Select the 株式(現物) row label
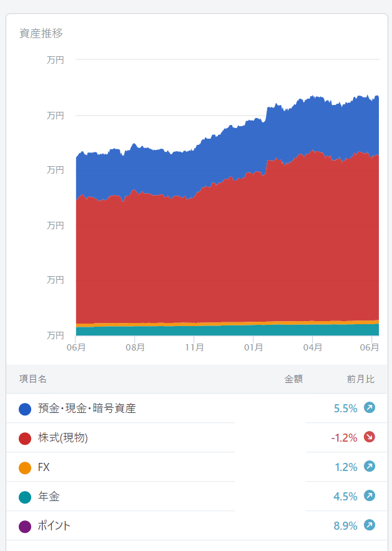This screenshot has width=392, height=551. click(x=63, y=438)
